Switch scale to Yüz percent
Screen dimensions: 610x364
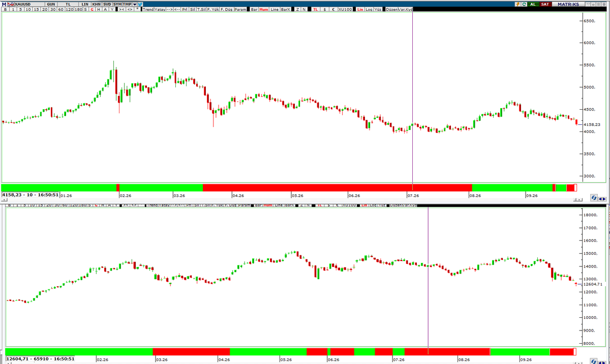coord(378,10)
